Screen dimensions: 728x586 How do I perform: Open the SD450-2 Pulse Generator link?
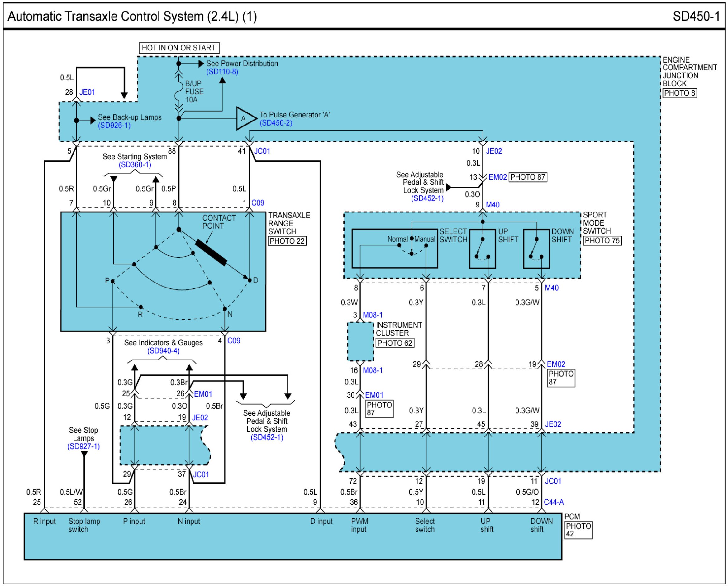pos(276,123)
